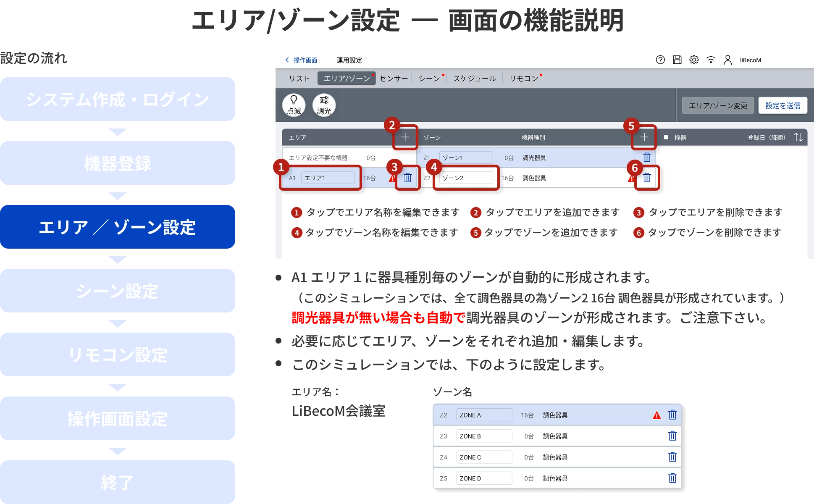Select the ZONE B name field
Screen dimensions: 814x504
coord(484,436)
